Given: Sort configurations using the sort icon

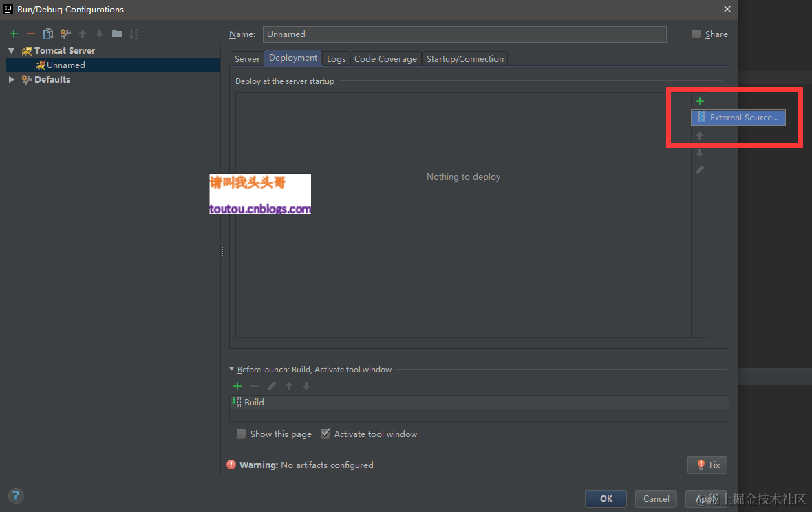Looking at the screenshot, I should (x=133, y=33).
